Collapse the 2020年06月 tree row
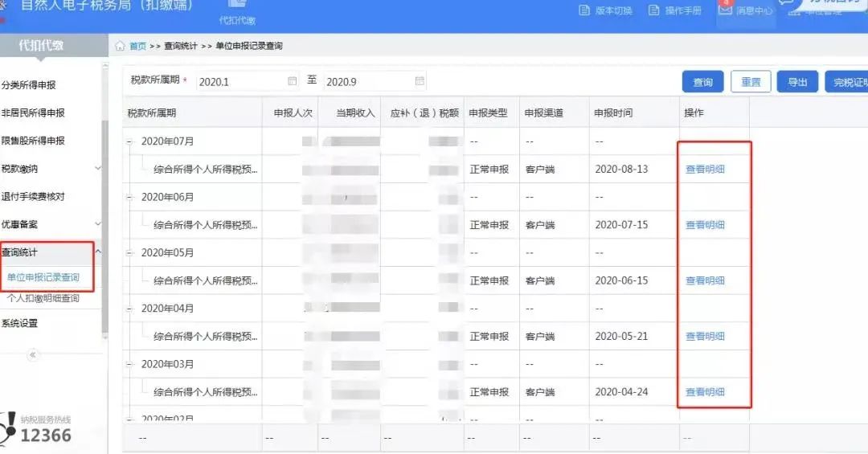Screen dimensions: 868x454 tap(129, 197)
